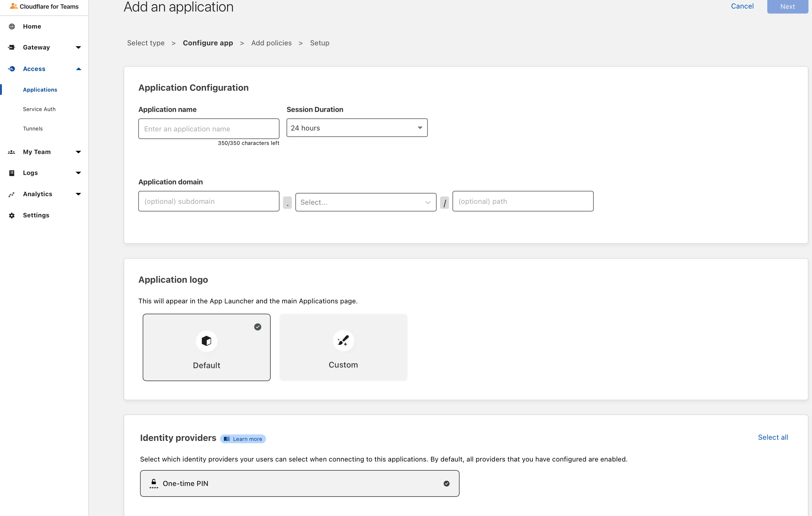812x516 pixels.
Task: Open the Applications section
Action: 40,90
